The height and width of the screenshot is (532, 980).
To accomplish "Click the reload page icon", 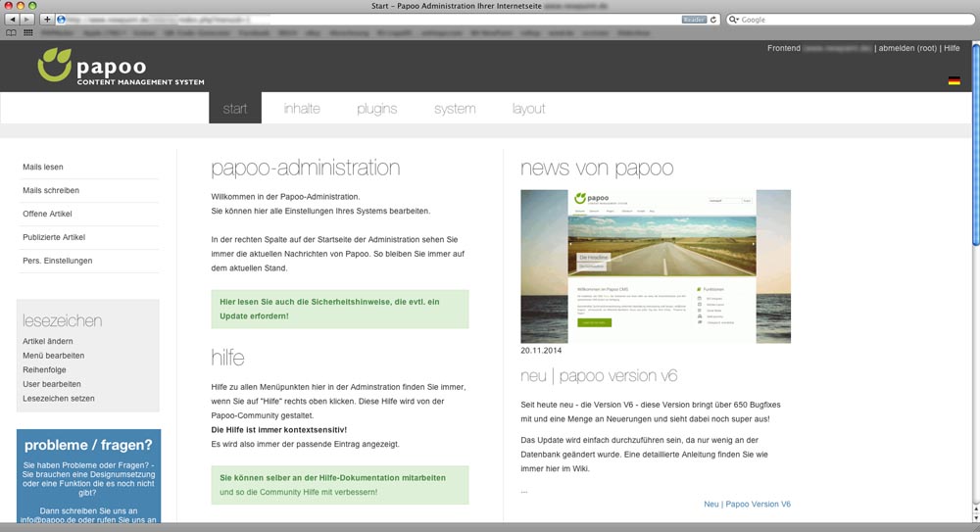I will tap(714, 20).
